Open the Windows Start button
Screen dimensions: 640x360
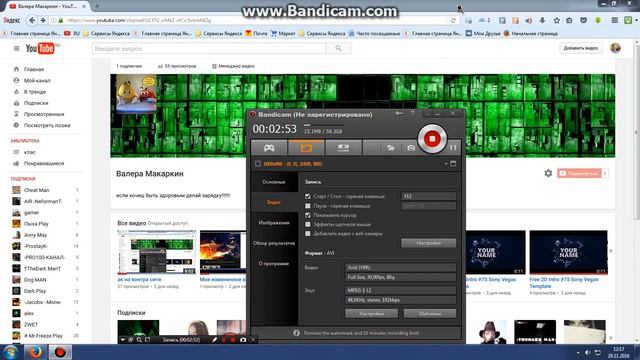(10, 351)
